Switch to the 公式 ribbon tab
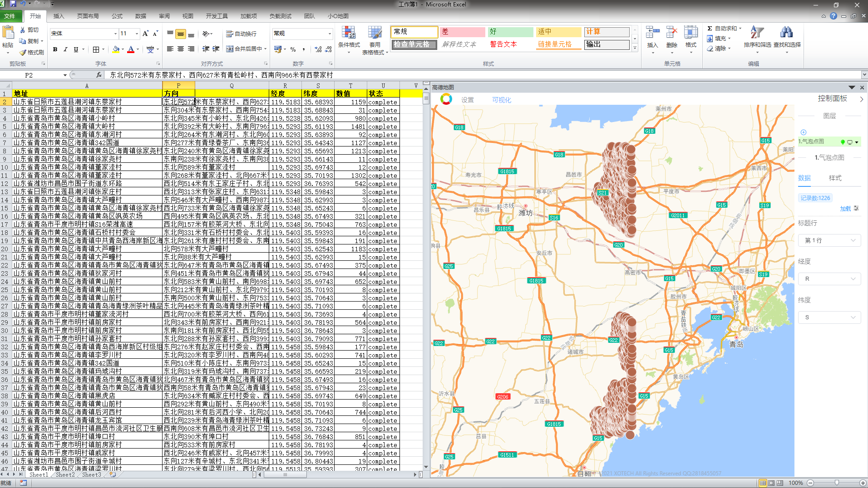868x488 pixels. point(117,16)
